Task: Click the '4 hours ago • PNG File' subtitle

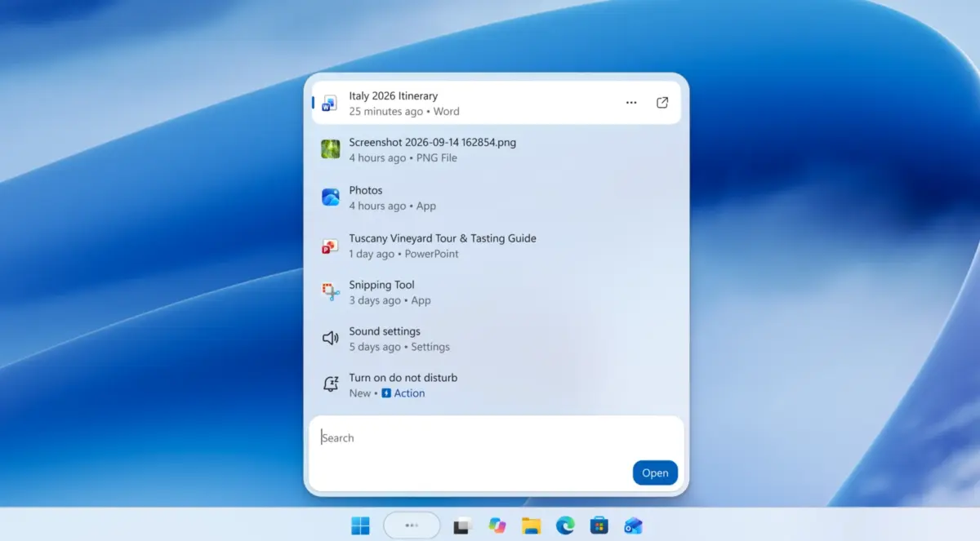Action: click(x=403, y=157)
